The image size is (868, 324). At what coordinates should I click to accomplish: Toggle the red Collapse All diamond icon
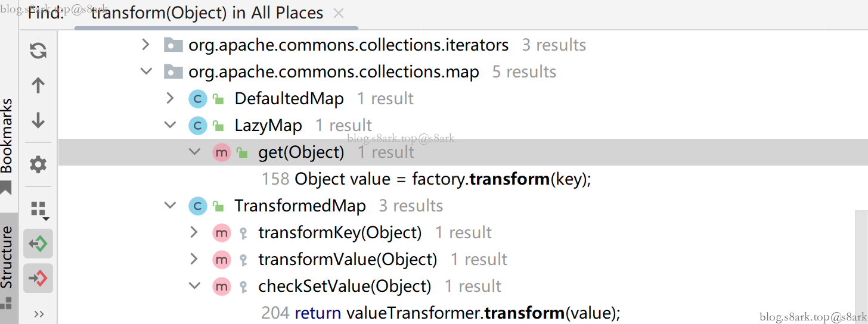[x=38, y=278]
